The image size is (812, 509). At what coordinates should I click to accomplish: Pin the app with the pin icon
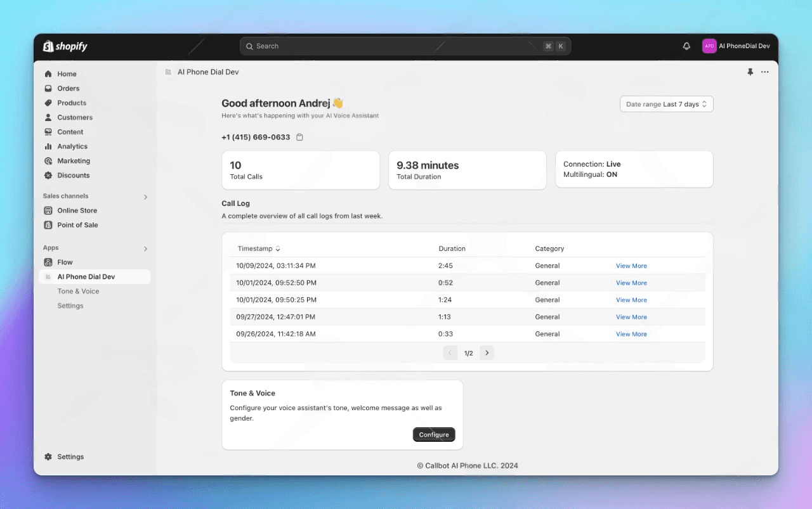[x=750, y=72]
